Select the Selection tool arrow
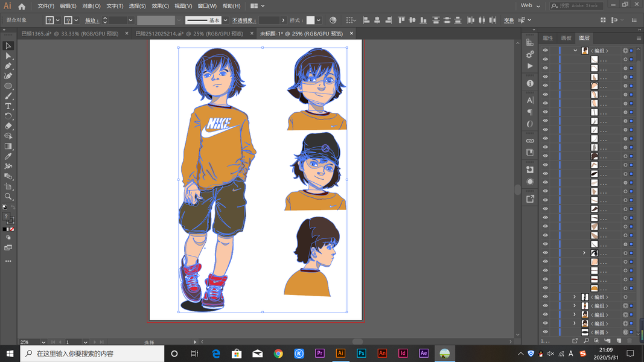The width and height of the screenshot is (644, 362). [8, 46]
